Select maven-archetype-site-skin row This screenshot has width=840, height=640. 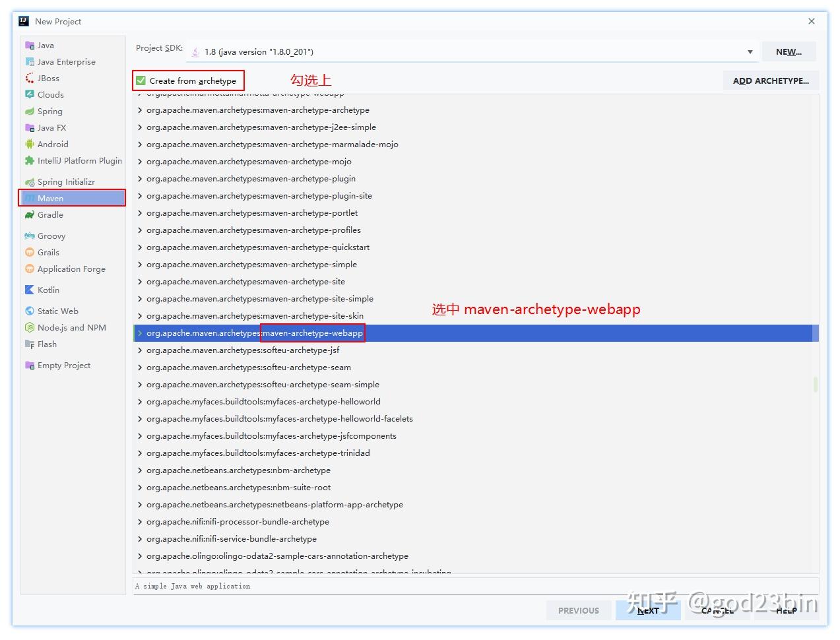[x=475, y=316]
